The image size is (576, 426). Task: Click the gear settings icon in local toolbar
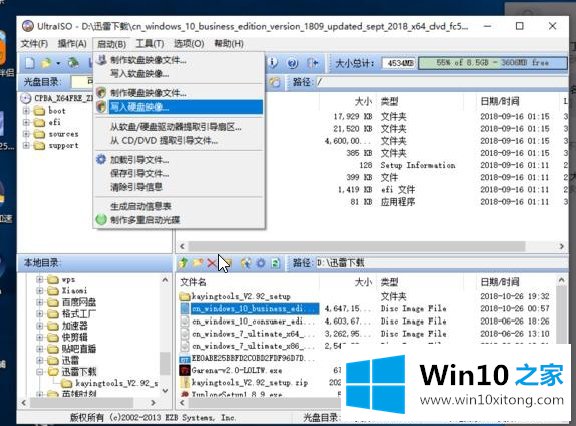261,263
